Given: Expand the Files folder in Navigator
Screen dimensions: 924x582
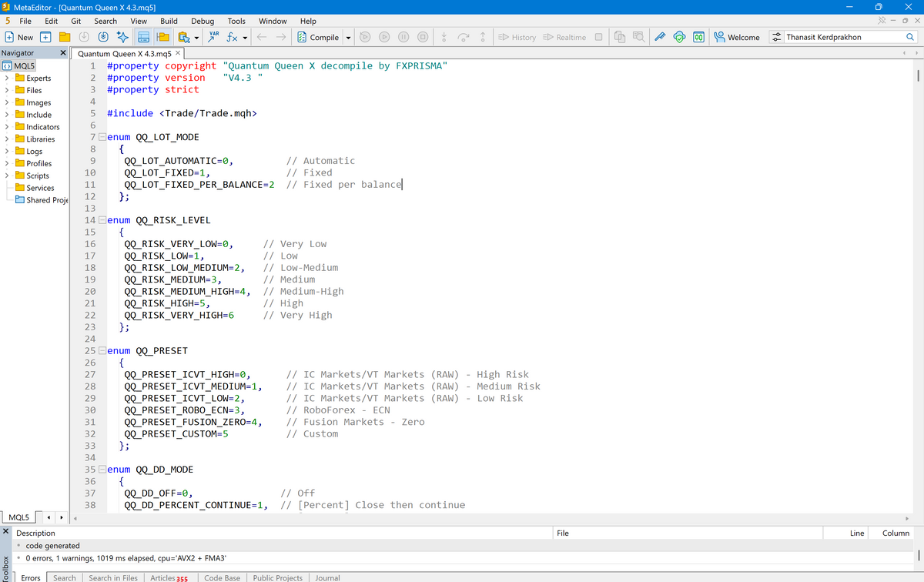Looking at the screenshot, I should coord(7,90).
